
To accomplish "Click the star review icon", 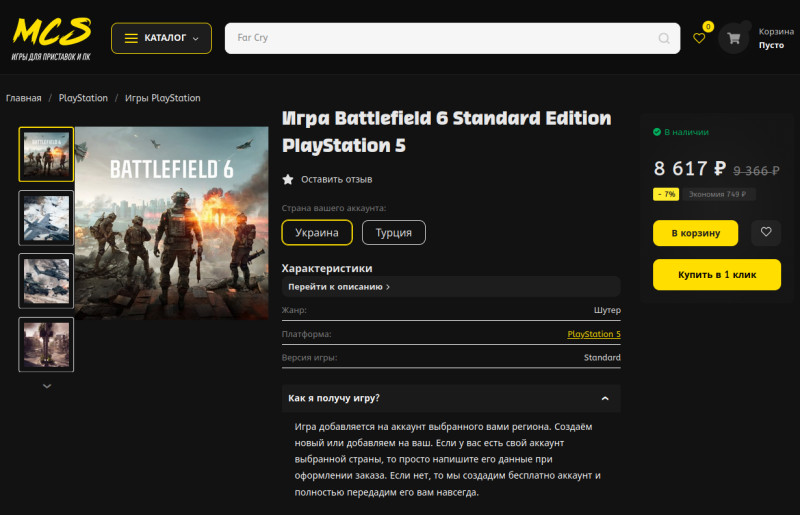I will coord(288,179).
